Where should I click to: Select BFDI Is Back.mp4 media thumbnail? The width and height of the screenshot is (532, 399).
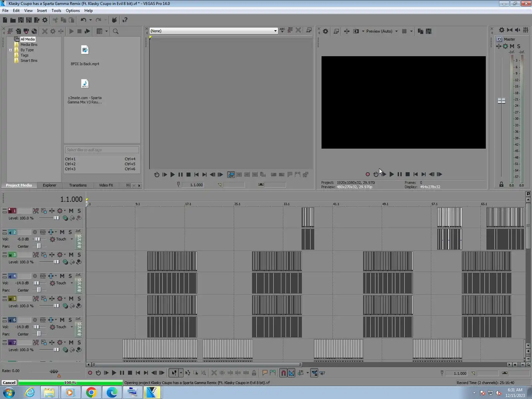(85, 50)
